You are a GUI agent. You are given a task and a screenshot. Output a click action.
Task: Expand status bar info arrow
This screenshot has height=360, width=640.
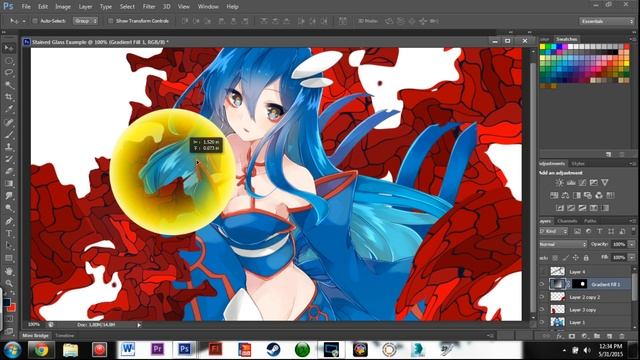[x=139, y=325]
